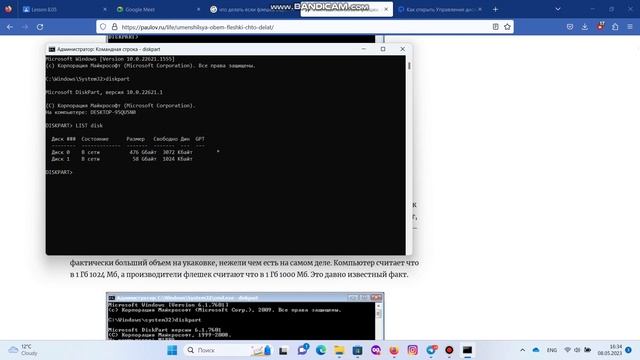640x360 pixels.
Task: Close the Lesson 035 tab
Action: tap(104, 9)
